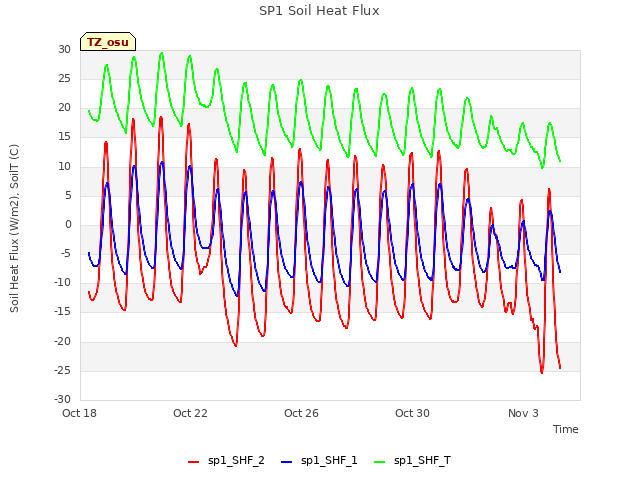Click the -5 y-axis tick label

(x=65, y=253)
